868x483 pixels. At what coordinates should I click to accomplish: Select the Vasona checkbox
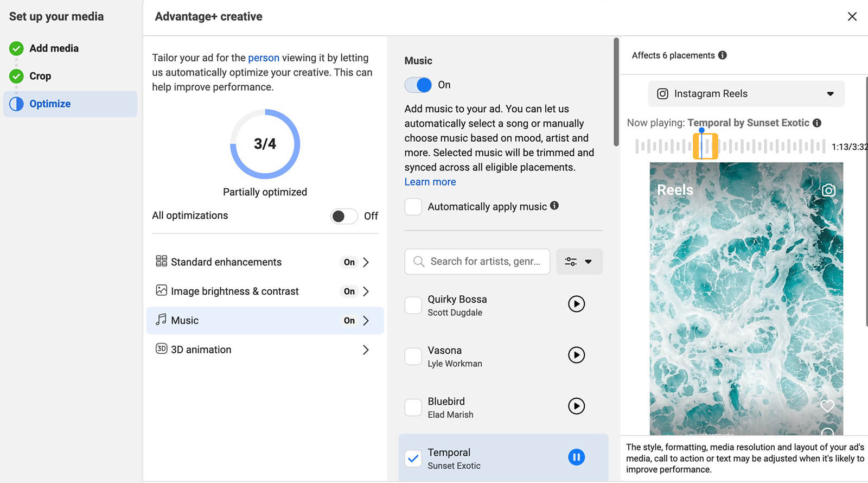click(413, 356)
